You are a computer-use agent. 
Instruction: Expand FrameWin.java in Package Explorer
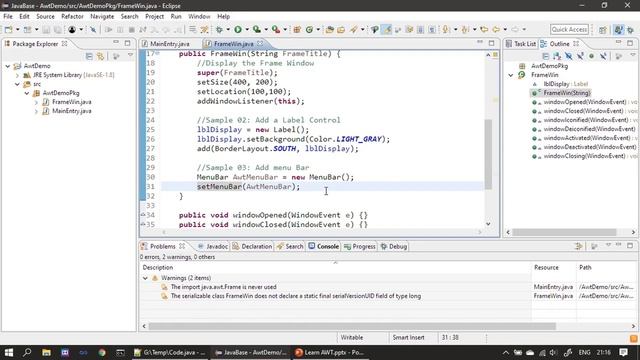tap(36, 102)
